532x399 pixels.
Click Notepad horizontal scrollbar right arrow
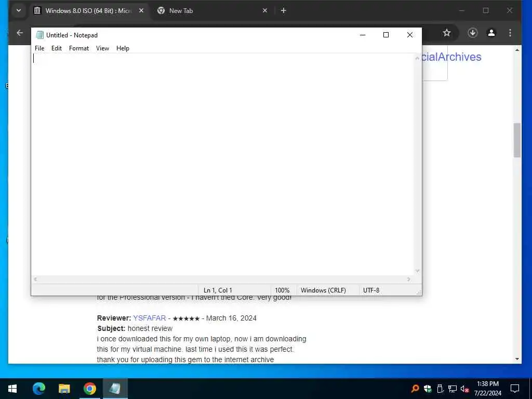tap(408, 279)
